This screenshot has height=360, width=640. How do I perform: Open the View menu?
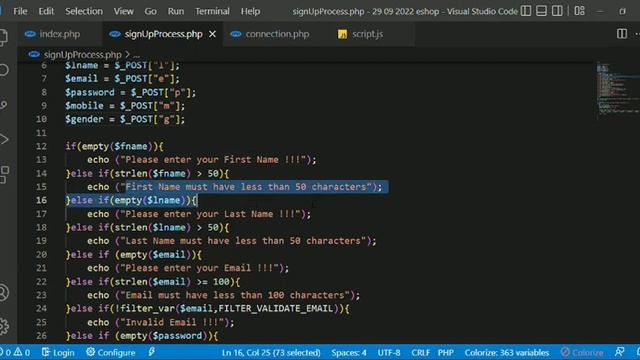pos(123,11)
